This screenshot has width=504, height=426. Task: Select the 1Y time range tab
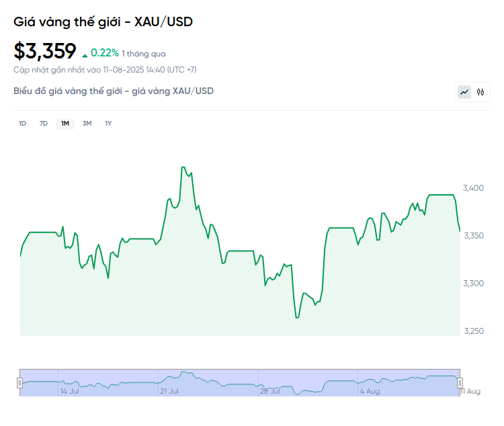(108, 124)
